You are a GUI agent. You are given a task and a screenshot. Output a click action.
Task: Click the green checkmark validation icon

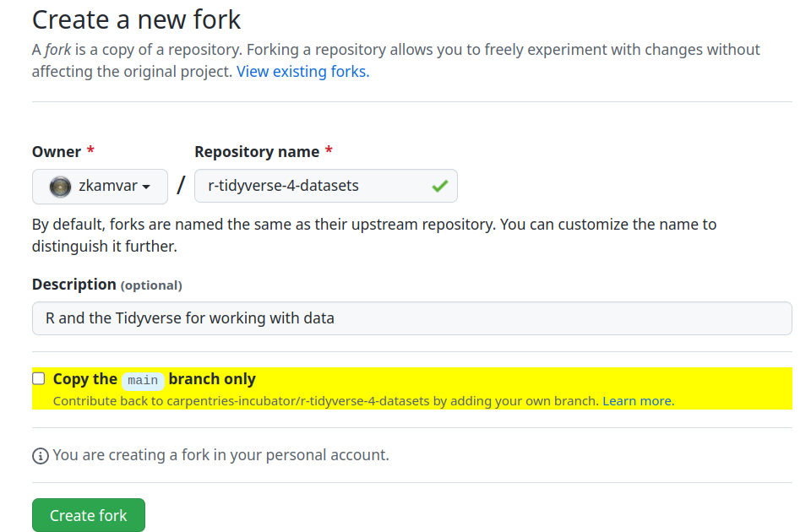pos(439,186)
